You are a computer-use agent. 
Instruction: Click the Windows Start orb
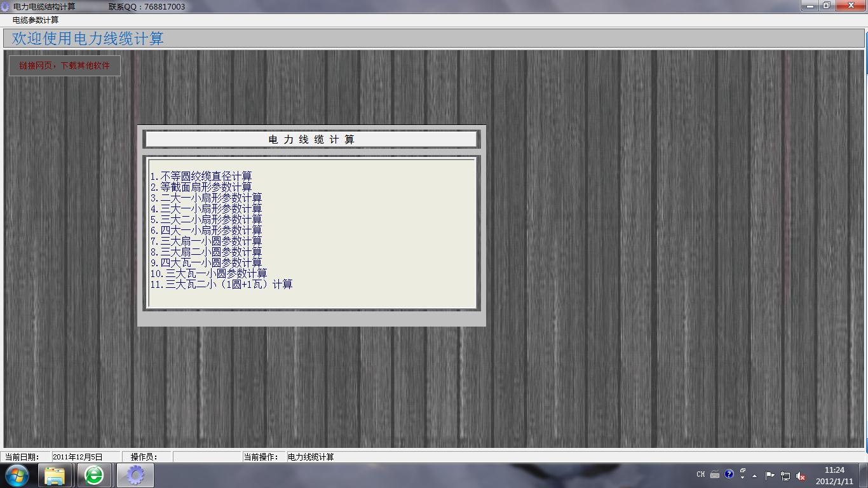pyautogui.click(x=17, y=475)
